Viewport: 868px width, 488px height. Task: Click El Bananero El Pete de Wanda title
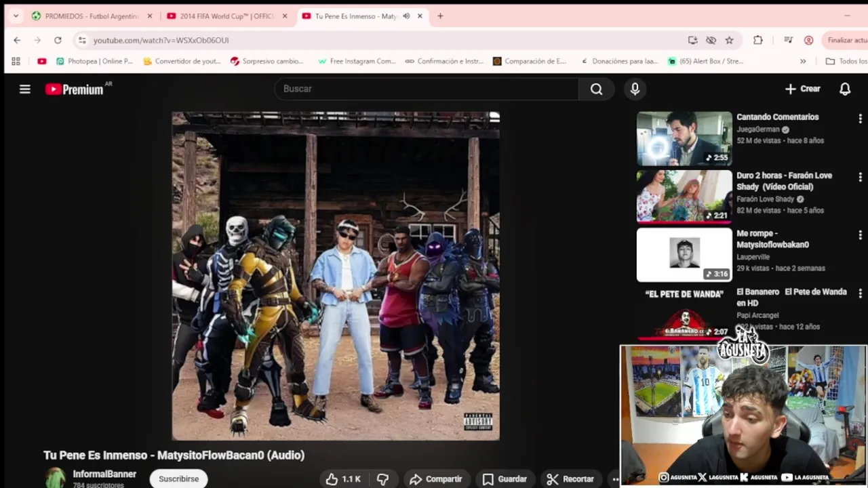791,297
